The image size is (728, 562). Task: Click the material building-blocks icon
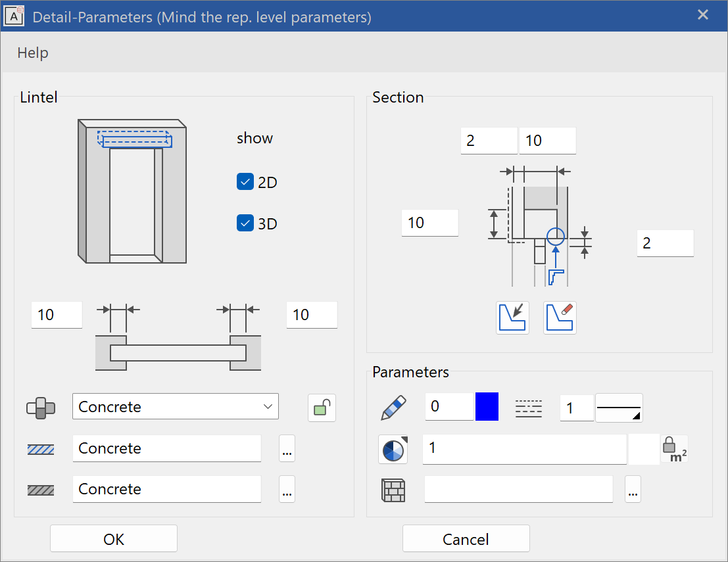tap(41, 408)
